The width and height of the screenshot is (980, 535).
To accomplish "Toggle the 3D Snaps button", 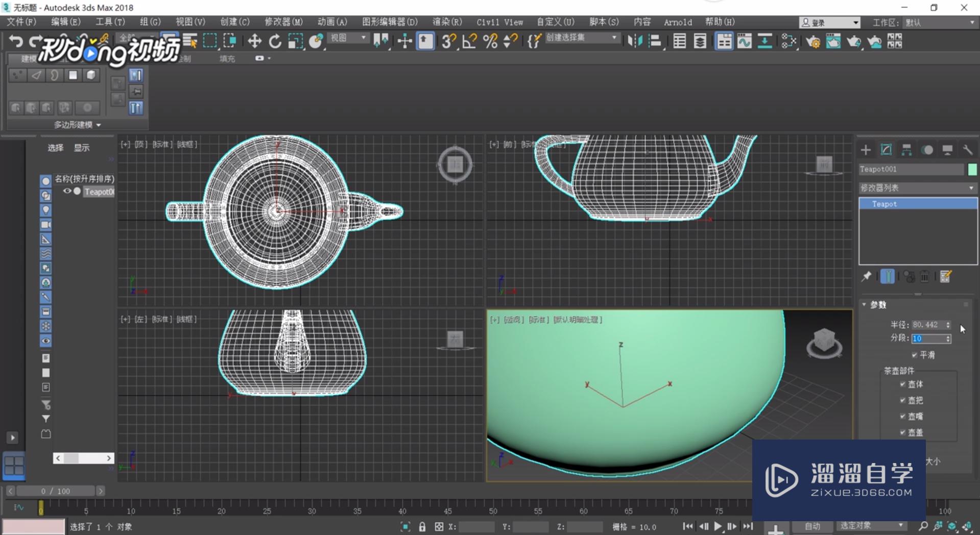I will pos(448,41).
